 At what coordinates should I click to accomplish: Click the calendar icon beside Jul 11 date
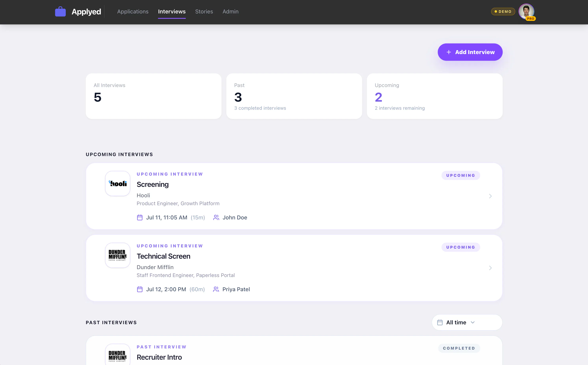point(140,217)
